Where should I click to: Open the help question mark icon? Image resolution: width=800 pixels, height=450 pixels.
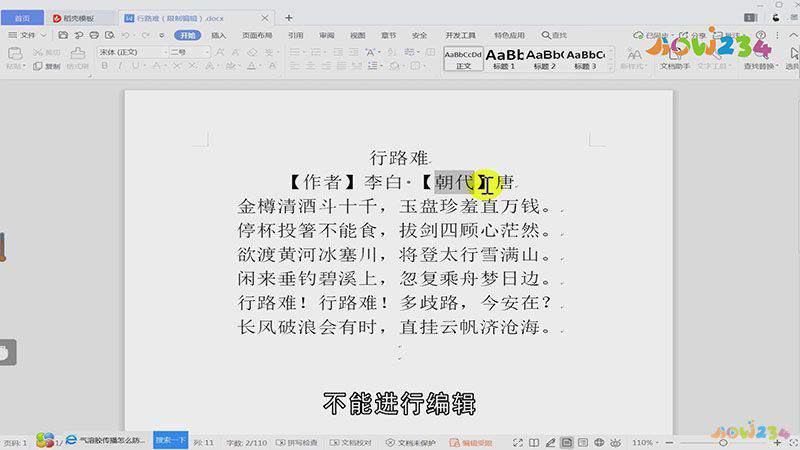pyautogui.click(x=761, y=35)
